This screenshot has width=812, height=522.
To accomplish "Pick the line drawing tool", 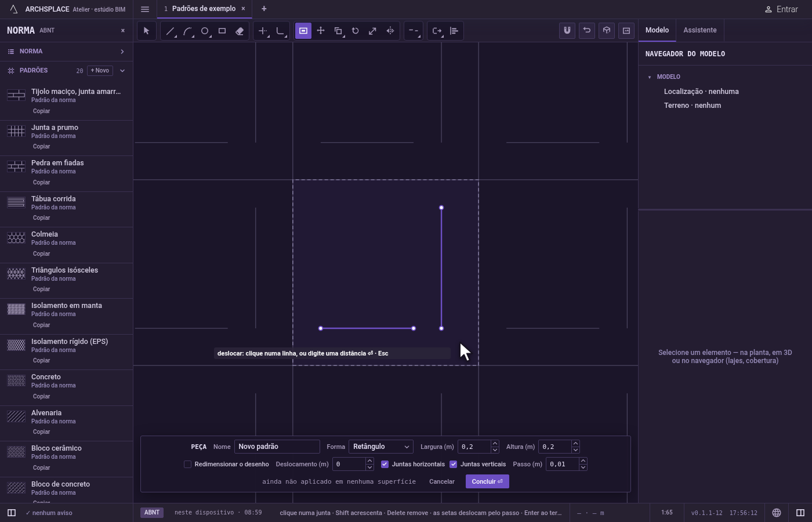I will point(170,31).
